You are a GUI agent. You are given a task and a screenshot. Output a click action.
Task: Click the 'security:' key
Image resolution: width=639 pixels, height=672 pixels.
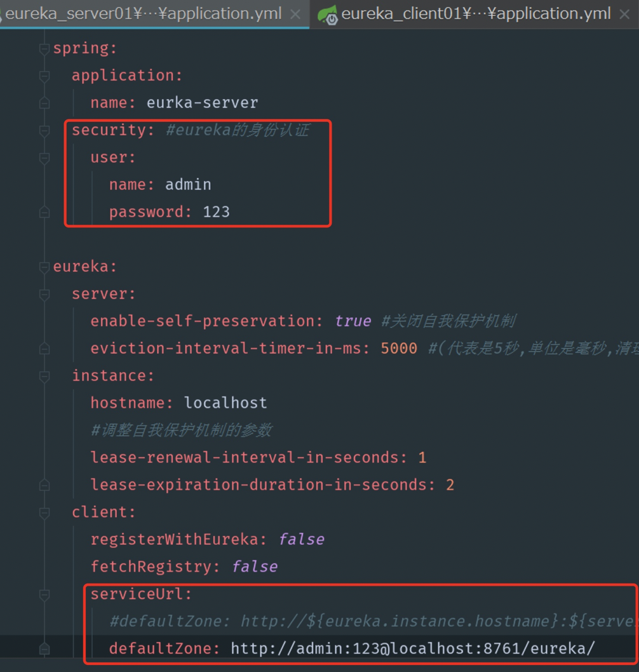pos(113,130)
